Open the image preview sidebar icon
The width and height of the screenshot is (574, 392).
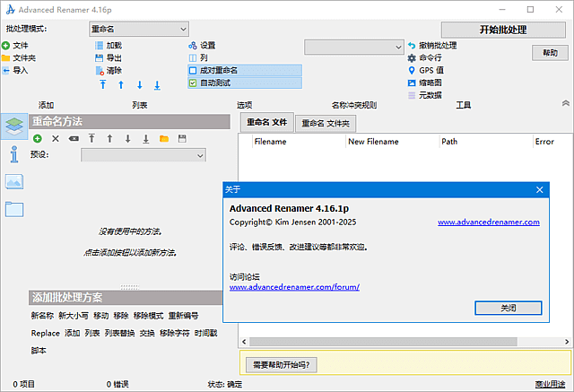point(14,182)
